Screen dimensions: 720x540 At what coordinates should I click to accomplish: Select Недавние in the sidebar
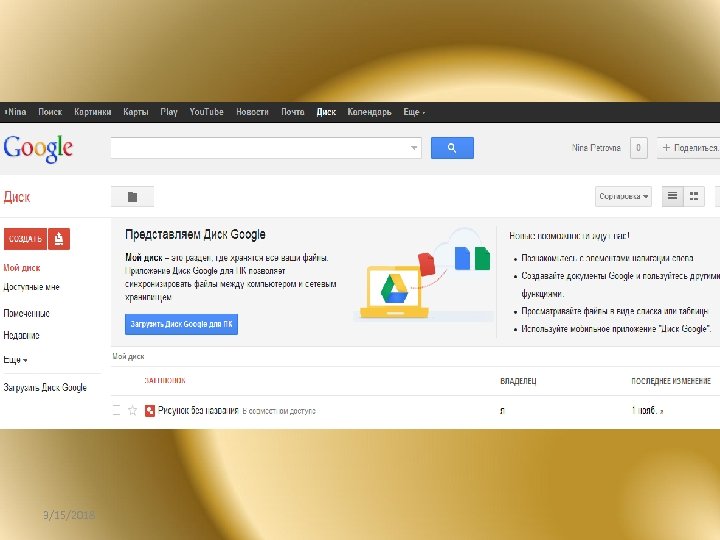[21, 335]
